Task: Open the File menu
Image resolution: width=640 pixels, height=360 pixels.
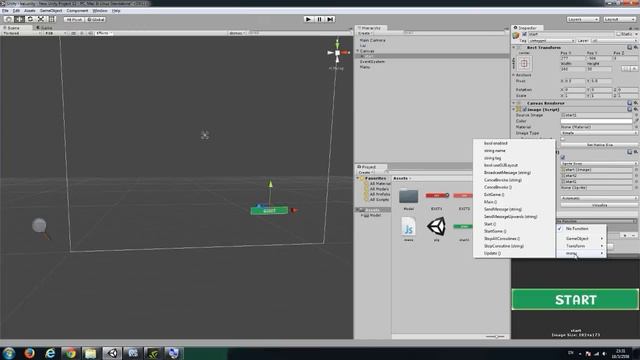Action: pos(5,11)
